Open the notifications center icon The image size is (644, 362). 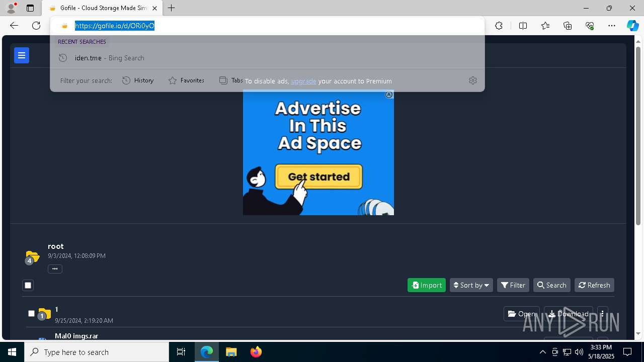627,352
